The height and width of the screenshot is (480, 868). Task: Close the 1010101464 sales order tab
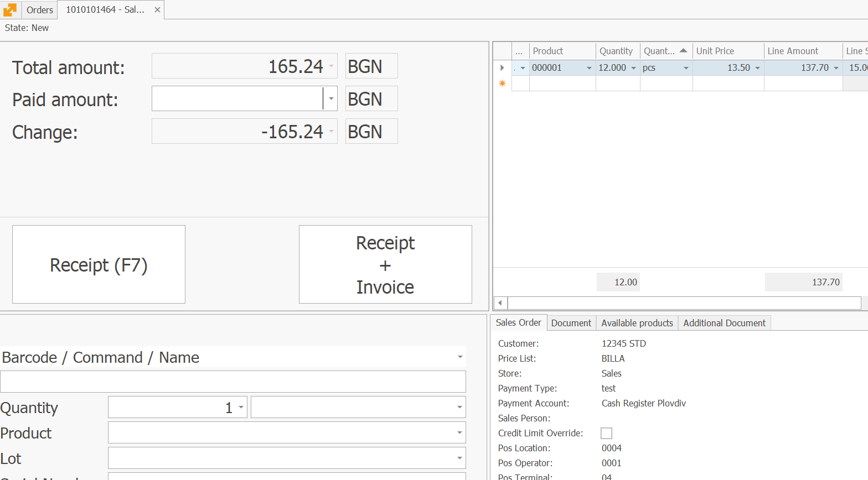pyautogui.click(x=157, y=10)
